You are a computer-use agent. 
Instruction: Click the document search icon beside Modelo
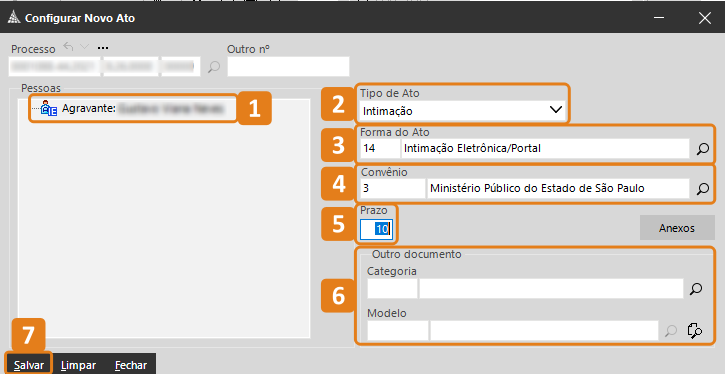[695, 331]
